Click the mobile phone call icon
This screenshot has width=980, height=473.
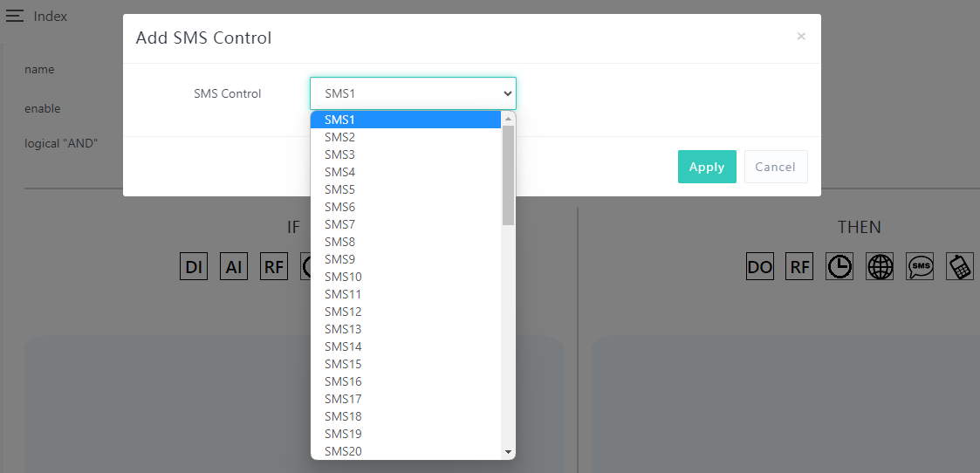pos(960,267)
